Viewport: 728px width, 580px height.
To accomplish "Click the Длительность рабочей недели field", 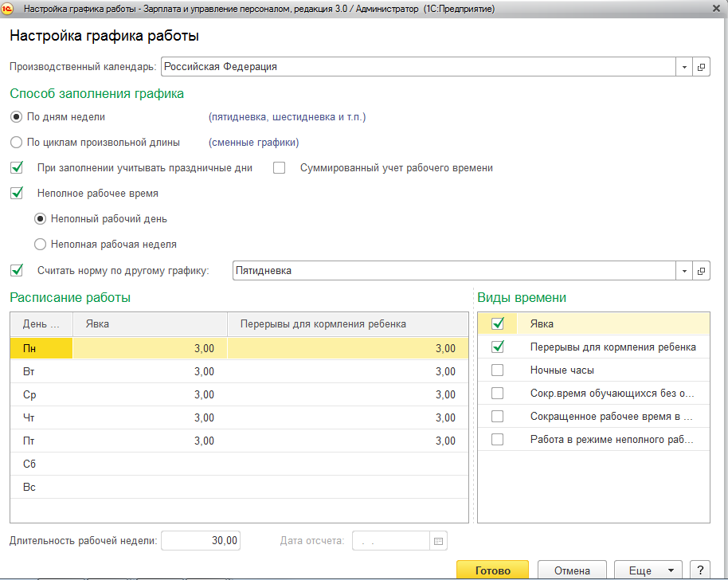I will 201,541.
